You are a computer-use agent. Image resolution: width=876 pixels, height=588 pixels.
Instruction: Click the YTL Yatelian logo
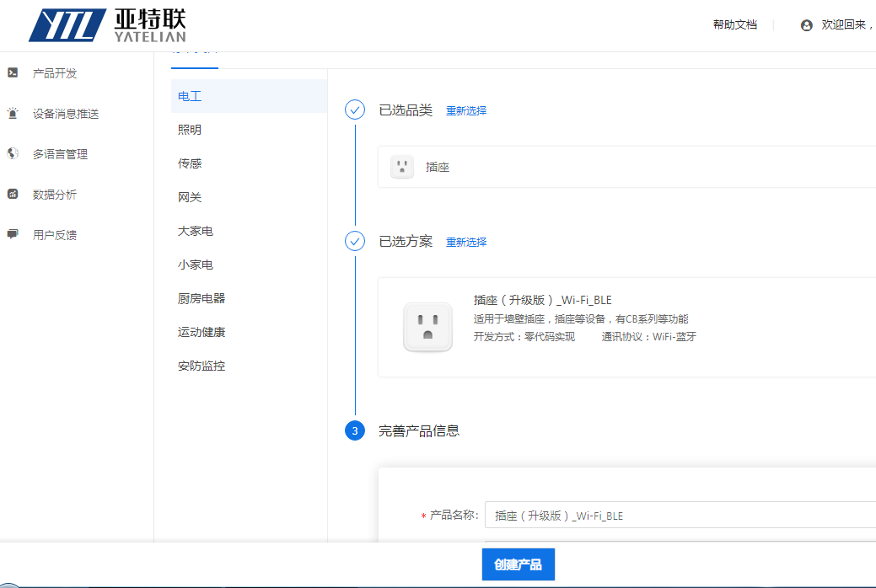(x=107, y=25)
